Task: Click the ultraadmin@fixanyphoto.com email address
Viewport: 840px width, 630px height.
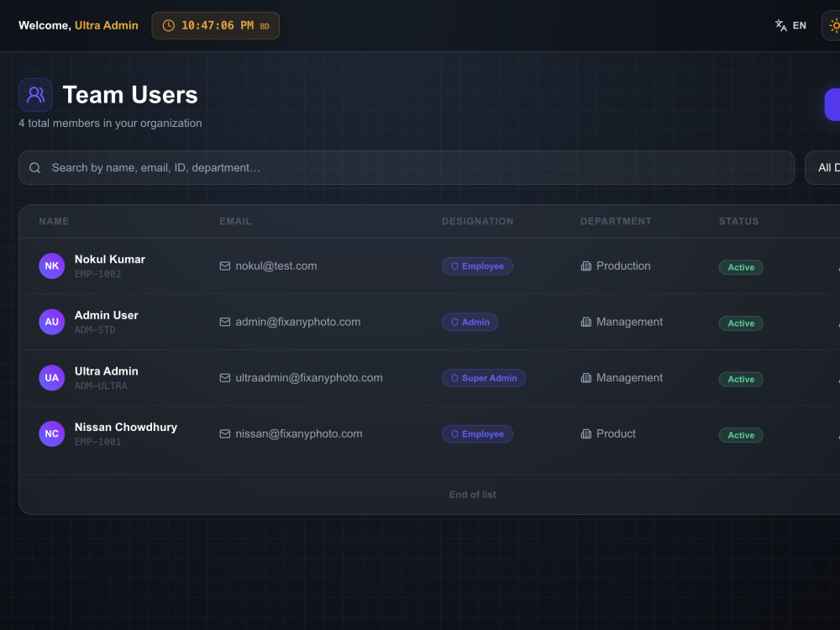Action: [x=309, y=378]
